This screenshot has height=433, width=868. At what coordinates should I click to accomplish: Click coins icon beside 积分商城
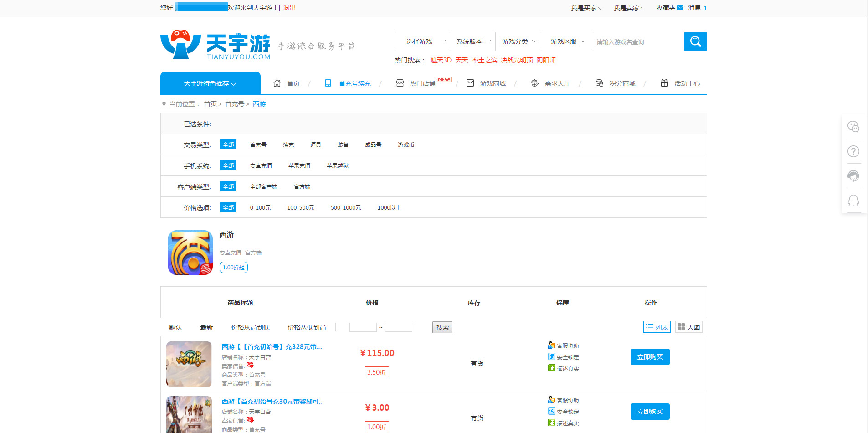600,83
